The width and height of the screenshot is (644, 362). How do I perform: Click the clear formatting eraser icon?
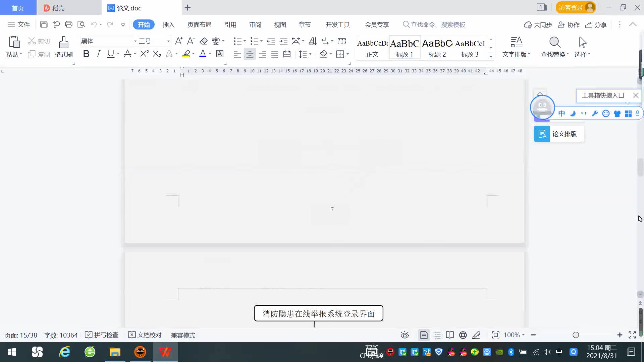point(204,41)
